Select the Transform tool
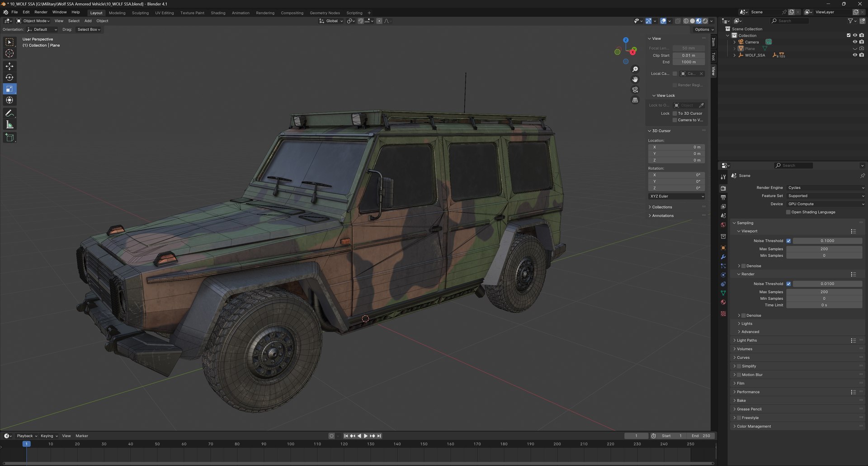 pos(9,100)
